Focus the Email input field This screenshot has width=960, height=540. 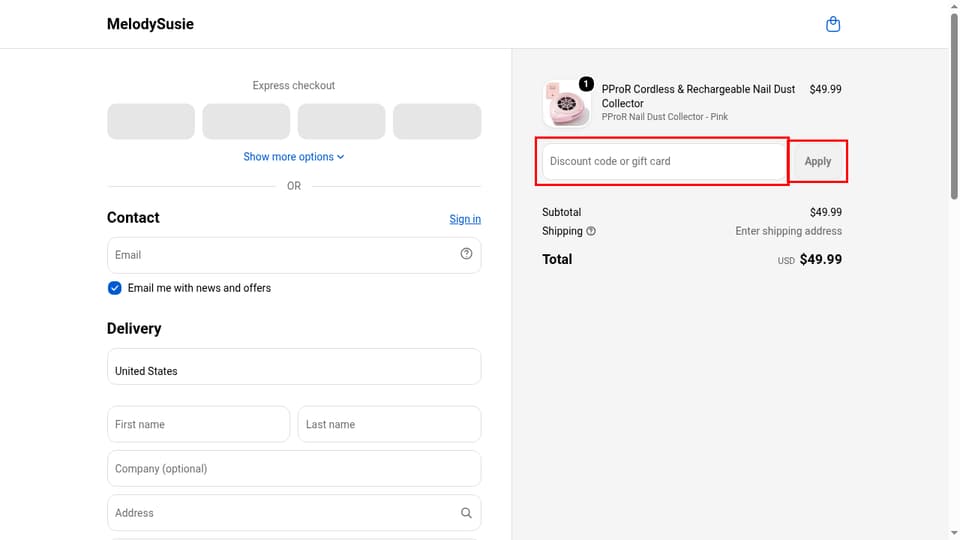(x=294, y=255)
